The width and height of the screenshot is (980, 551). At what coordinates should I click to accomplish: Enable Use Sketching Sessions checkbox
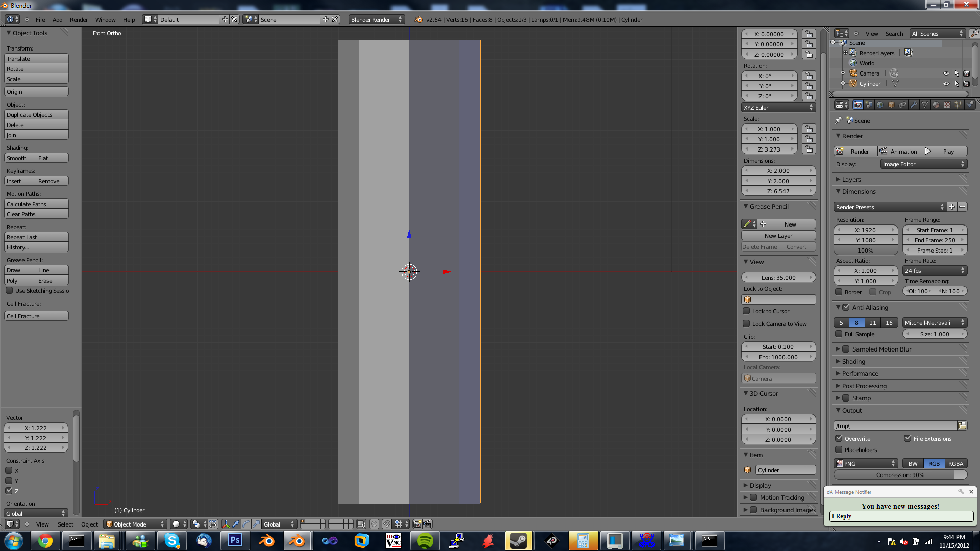tap(9, 290)
